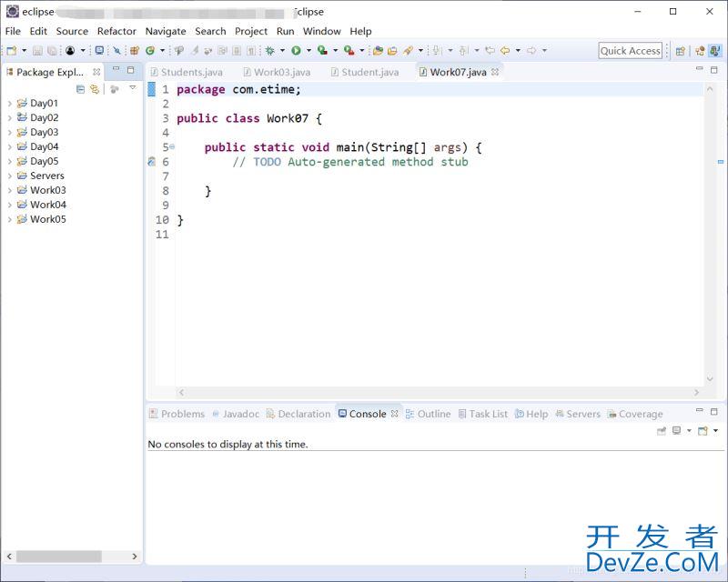Close the Work07.java editor tab

495,72
